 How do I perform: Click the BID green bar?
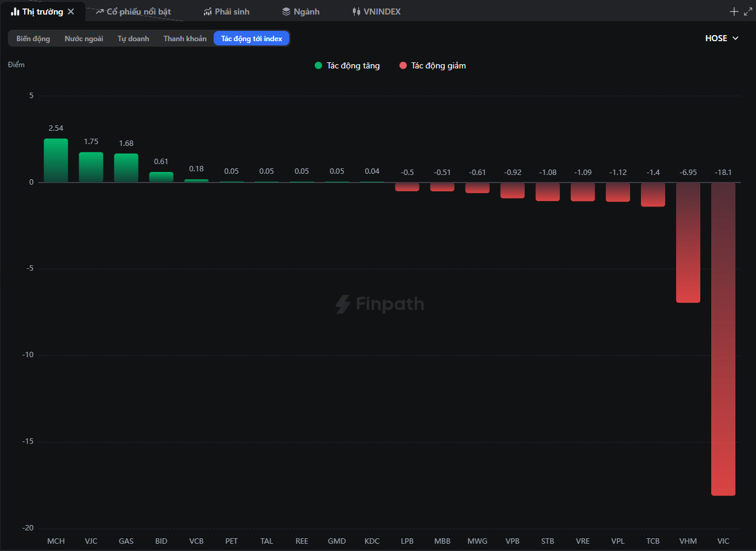pos(161,177)
